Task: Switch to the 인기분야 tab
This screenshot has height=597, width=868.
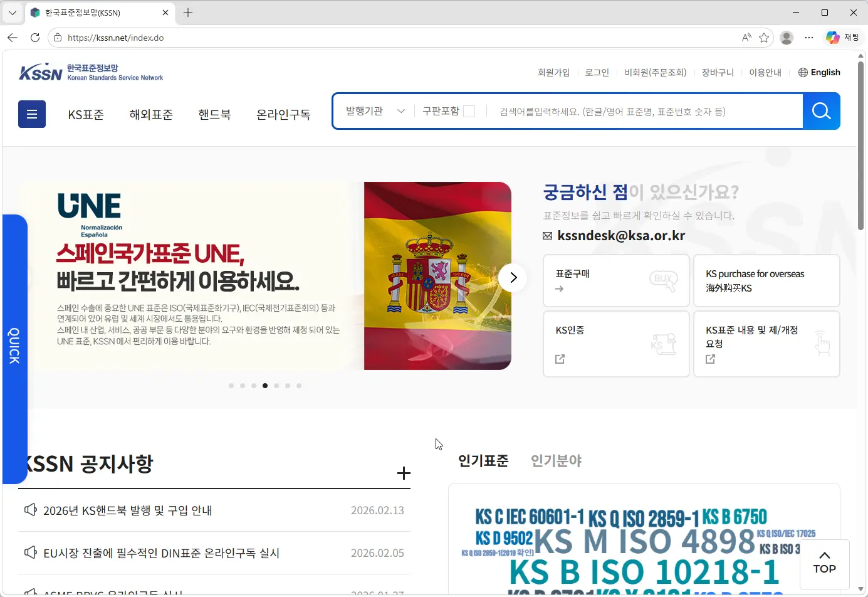Action: tap(557, 461)
